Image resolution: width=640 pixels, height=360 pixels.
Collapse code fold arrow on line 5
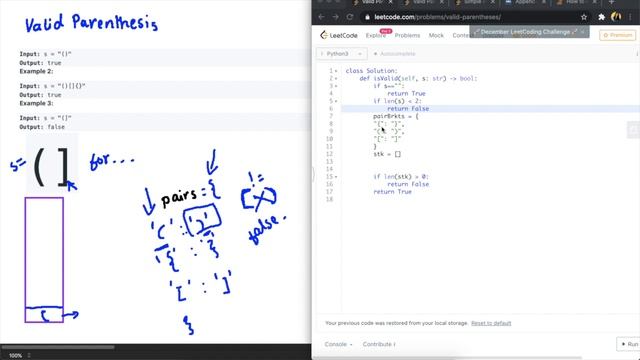pyautogui.click(x=336, y=101)
